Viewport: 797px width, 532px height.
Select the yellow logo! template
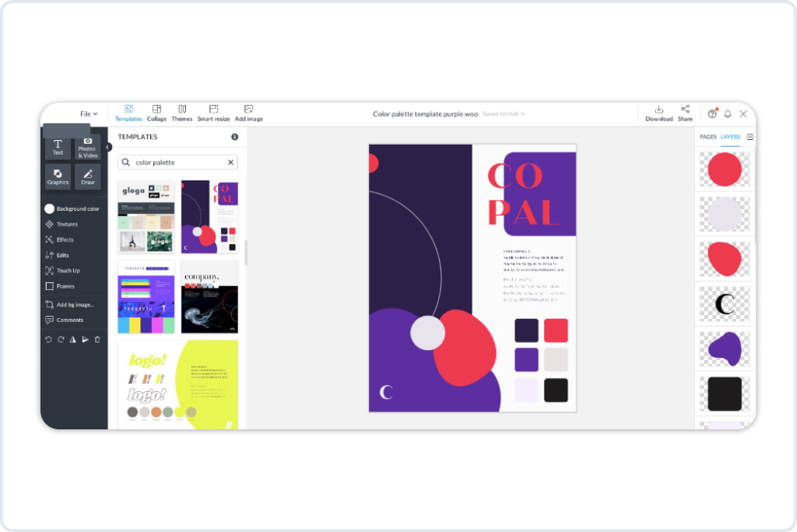(178, 385)
